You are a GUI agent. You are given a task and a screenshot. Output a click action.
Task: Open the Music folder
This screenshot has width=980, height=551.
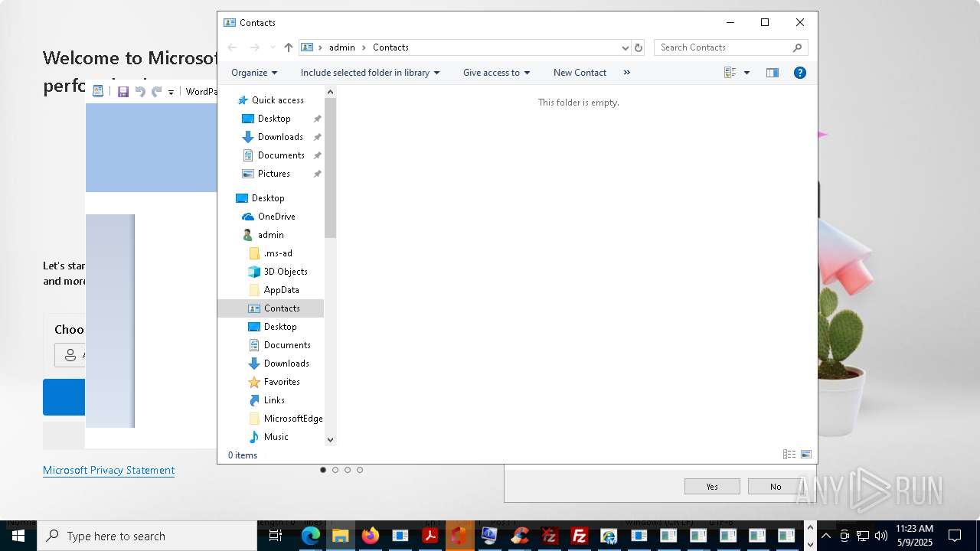[276, 437]
